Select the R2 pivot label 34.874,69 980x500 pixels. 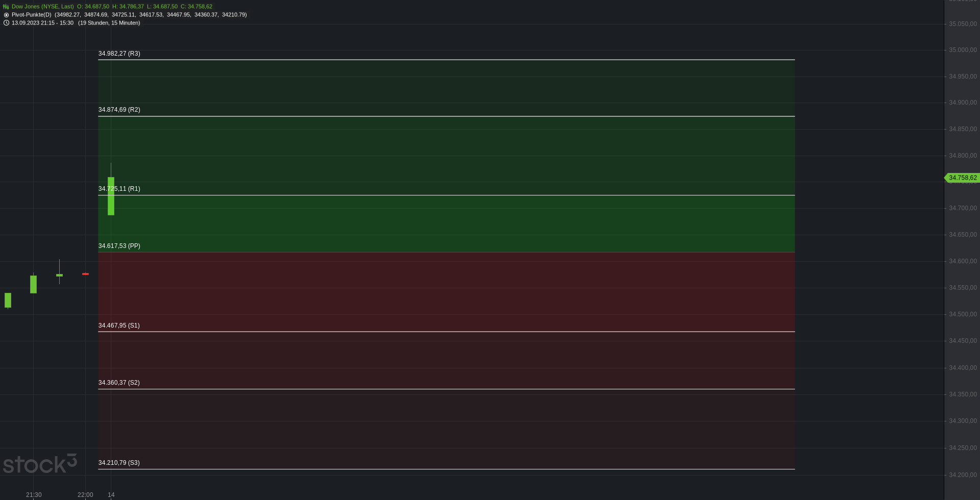click(119, 110)
